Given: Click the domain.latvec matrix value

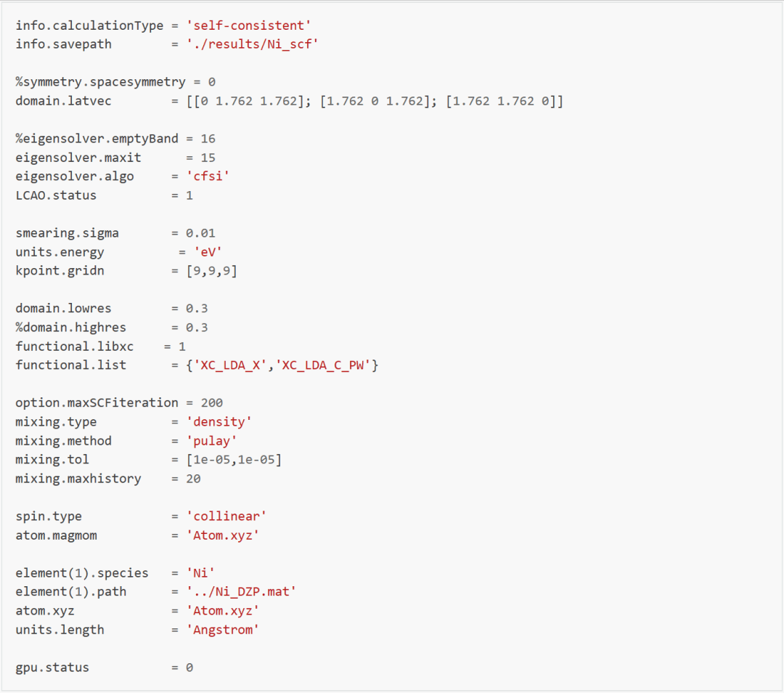Looking at the screenshot, I should (x=375, y=101).
